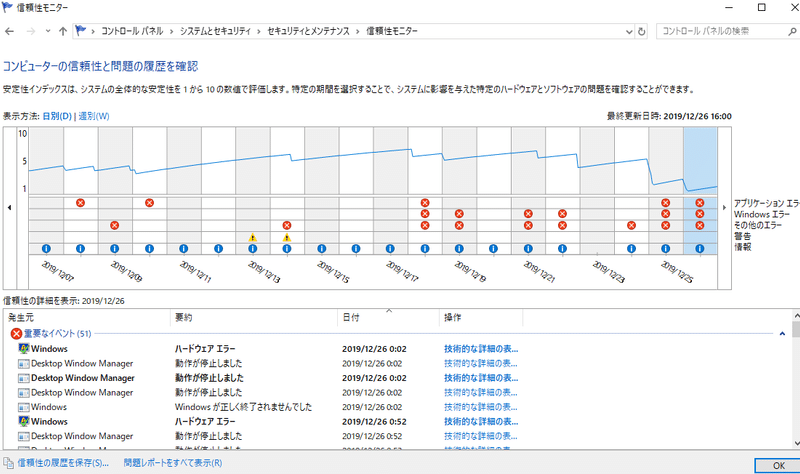Click 信頼性の履歴を保存(S)... link
The height and width of the screenshot is (474, 800).
(63, 463)
